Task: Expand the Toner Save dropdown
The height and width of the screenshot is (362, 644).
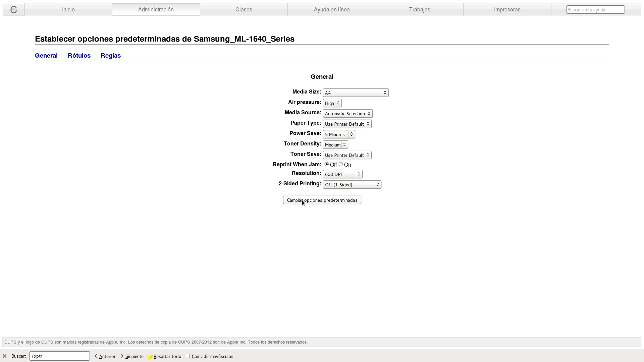Action: point(347,155)
